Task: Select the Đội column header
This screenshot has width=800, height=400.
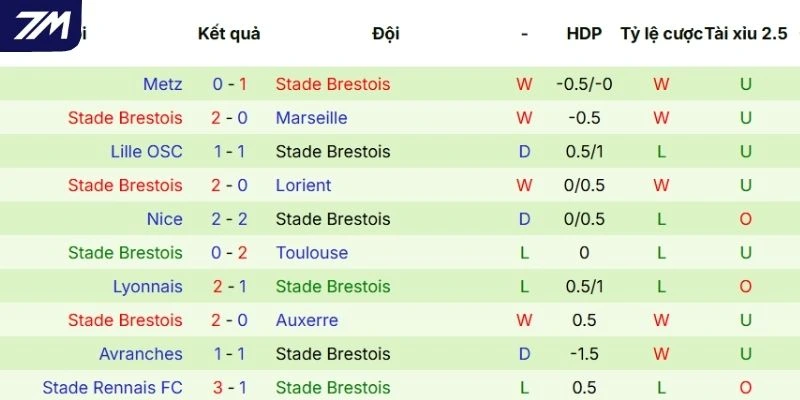Action: [x=385, y=34]
